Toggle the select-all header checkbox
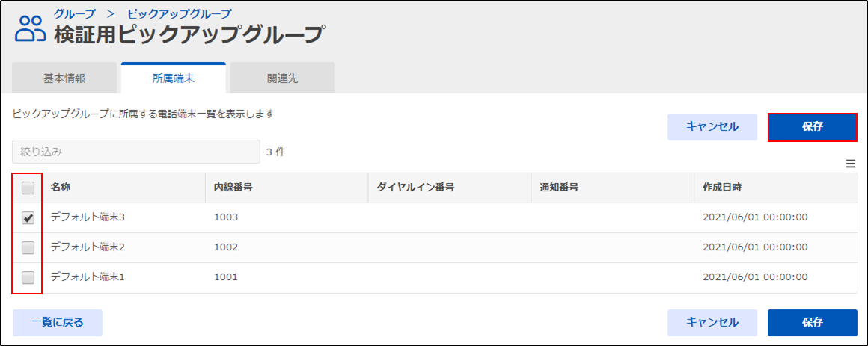Image resolution: width=868 pixels, height=346 pixels. (28, 188)
